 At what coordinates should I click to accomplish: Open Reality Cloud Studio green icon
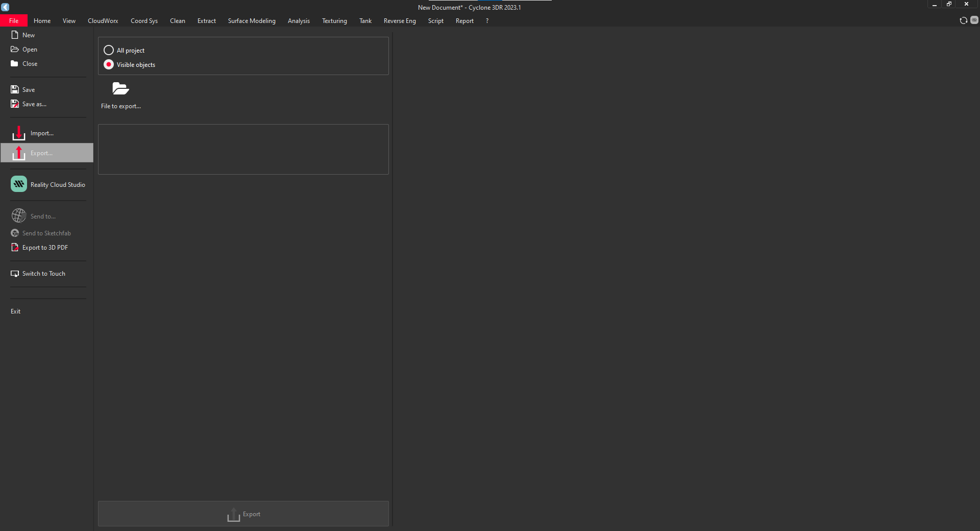click(19, 184)
